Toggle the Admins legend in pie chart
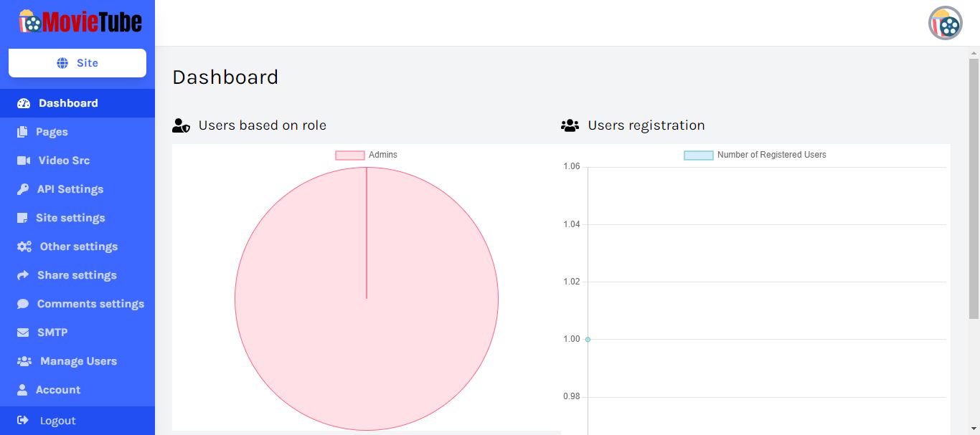Screen dimensions: 980x435 point(366,155)
